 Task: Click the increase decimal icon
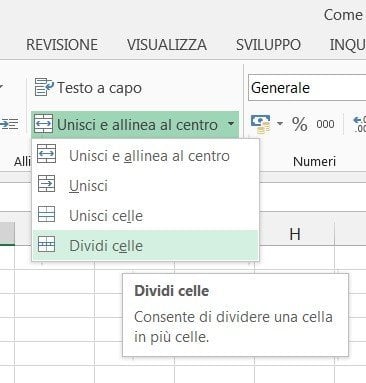(x=359, y=124)
